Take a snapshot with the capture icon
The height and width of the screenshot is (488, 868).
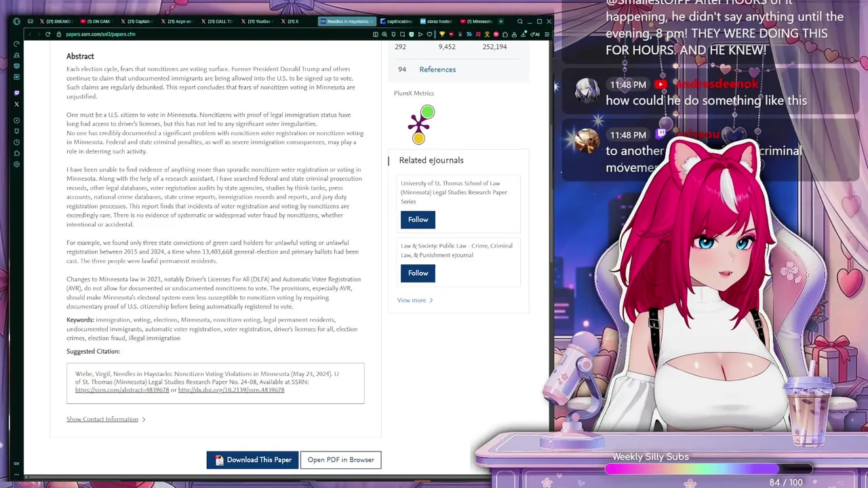coord(402,34)
